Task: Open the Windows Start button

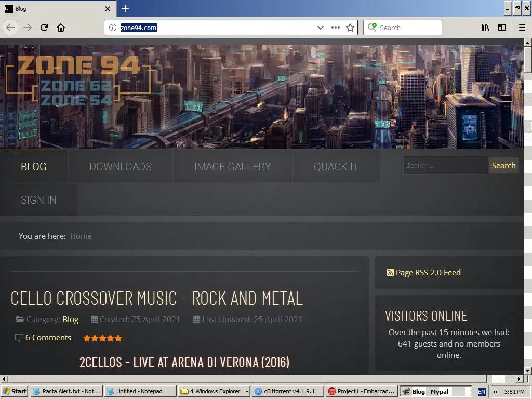Action: click(x=15, y=391)
